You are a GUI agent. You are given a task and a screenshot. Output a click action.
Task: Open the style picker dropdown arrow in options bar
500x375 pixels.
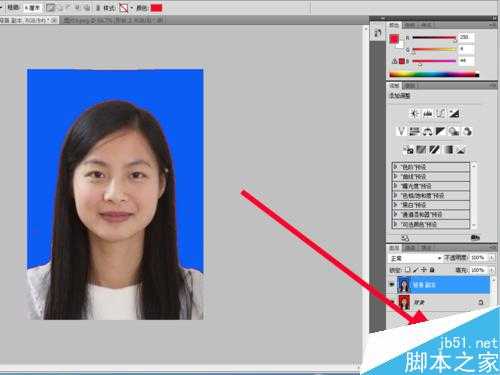pos(132,8)
